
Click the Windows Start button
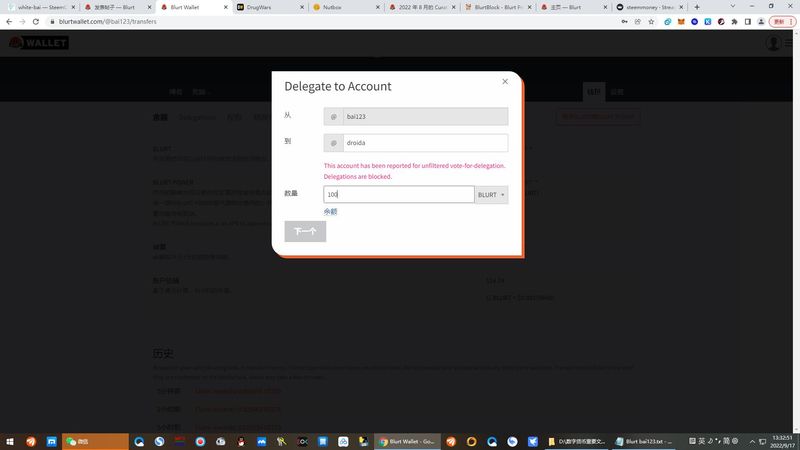pos(9,441)
